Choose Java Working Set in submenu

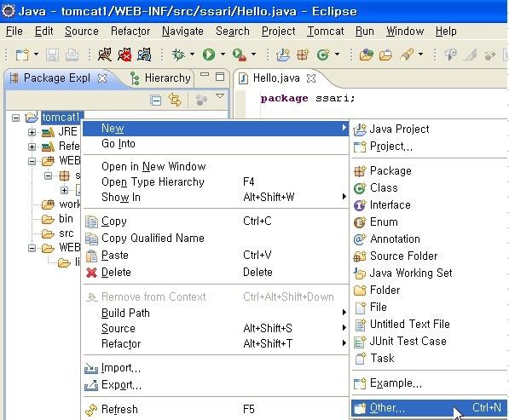pos(429,273)
